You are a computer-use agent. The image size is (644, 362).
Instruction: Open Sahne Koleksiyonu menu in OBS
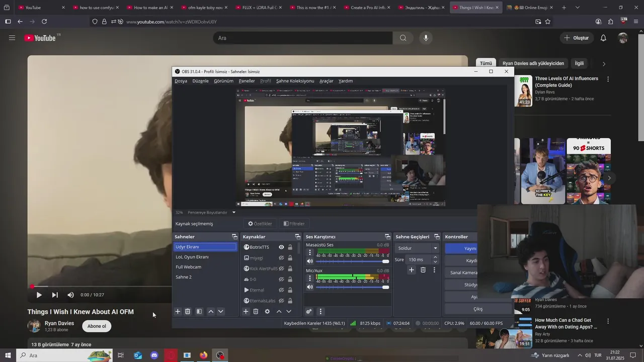pos(295,81)
